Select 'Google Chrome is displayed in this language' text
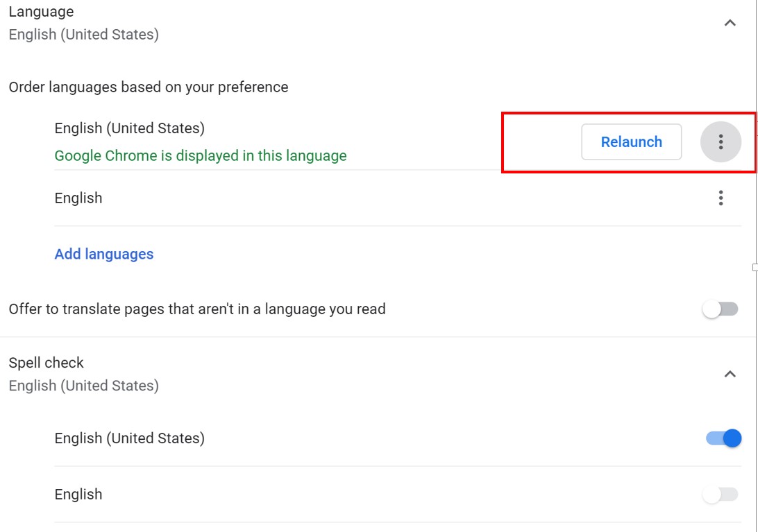Image resolution: width=758 pixels, height=532 pixels. (201, 155)
